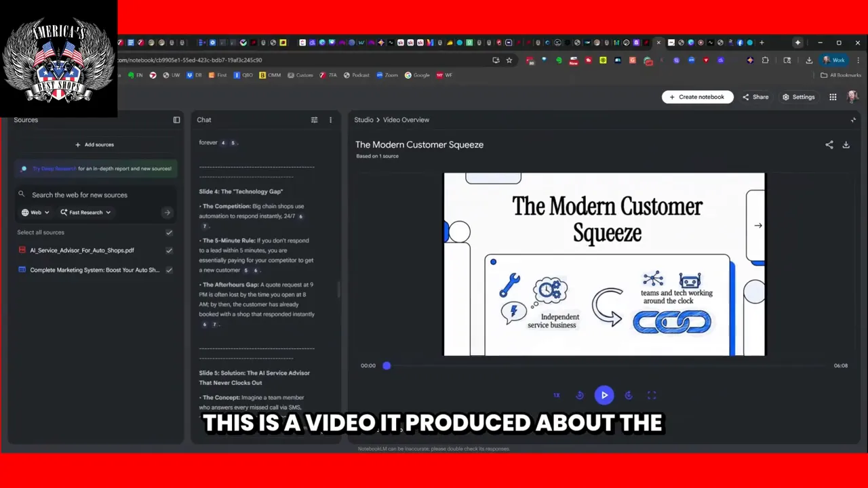Download the generated video
This screenshot has height=488, width=868.
tap(846, 144)
